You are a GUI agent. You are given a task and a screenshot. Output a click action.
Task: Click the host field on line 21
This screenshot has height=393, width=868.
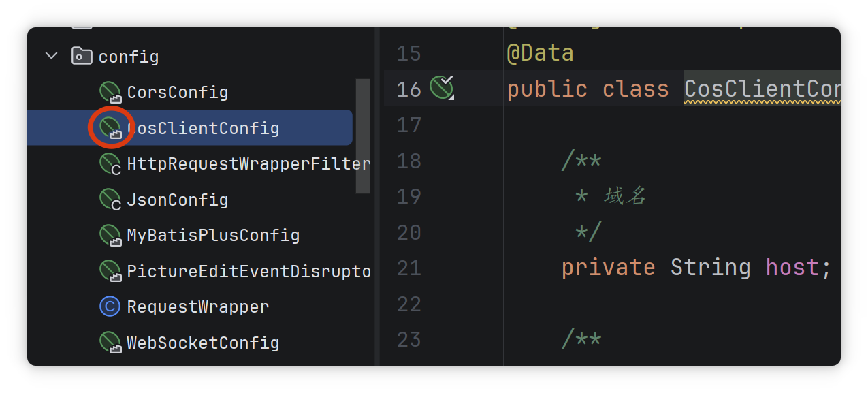(x=791, y=267)
